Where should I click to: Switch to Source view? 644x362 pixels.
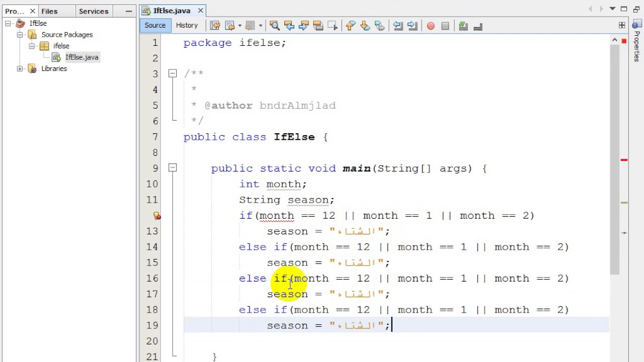tap(155, 25)
